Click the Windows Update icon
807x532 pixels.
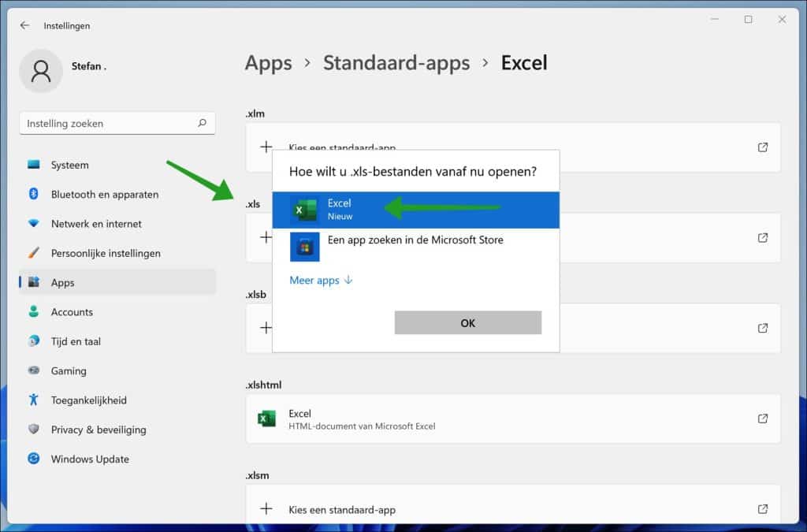(x=32, y=459)
